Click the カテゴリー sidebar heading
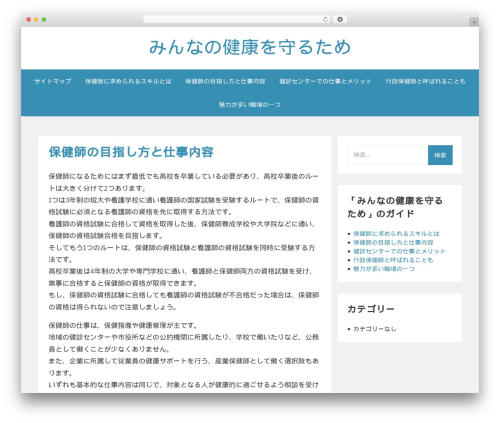Viewport: 500px width, 423px height. [371, 309]
